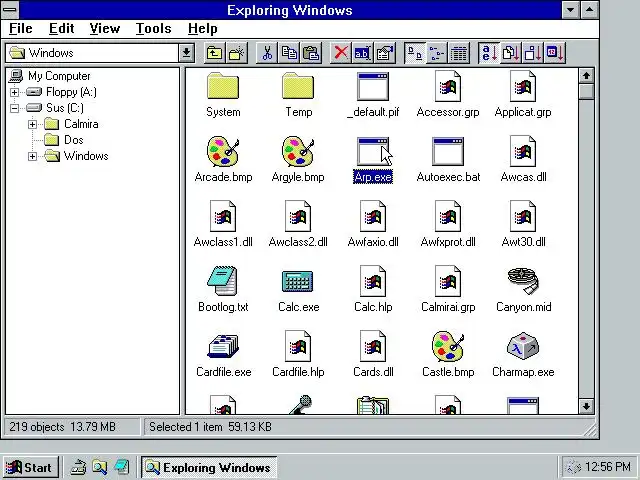640x480 pixels.
Task: Select the Arcade.bmp paint icon
Action: click(223, 151)
